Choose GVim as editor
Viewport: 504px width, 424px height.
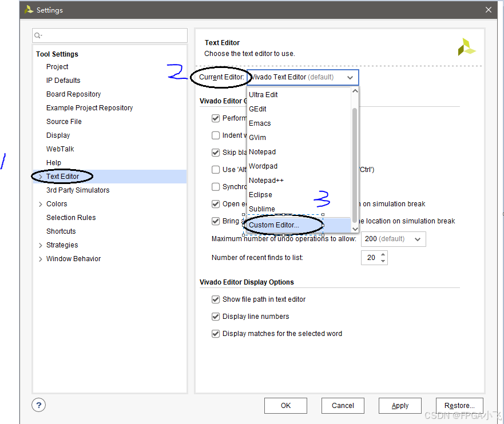[299, 137]
